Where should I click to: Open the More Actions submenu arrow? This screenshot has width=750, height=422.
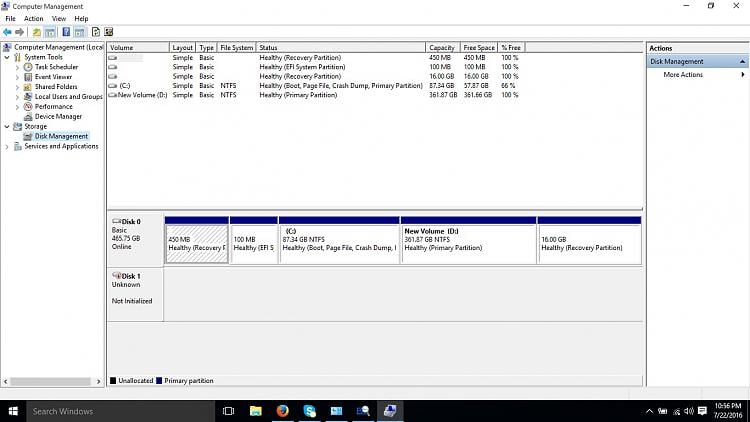pyautogui.click(x=743, y=75)
